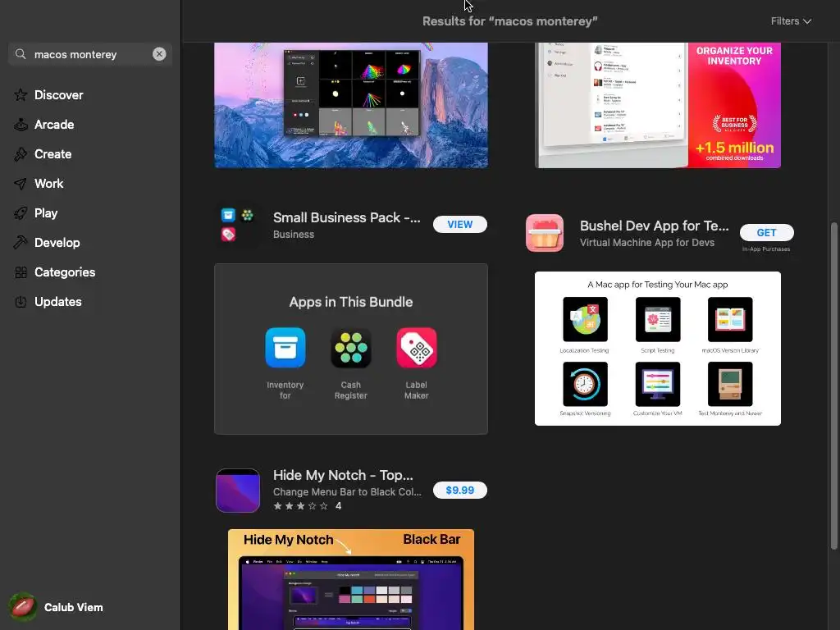Click the Bushel basket app icon
Viewport: 840px width, 630px height.
[545, 233]
